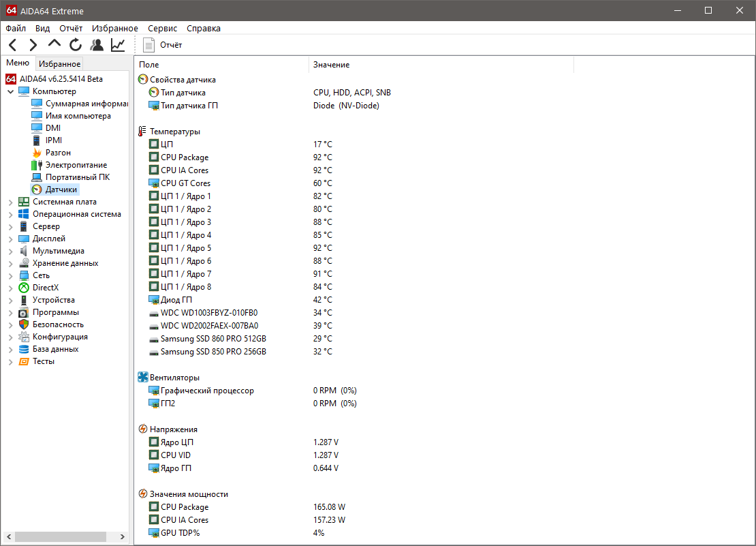The image size is (756, 546).
Task: Click the Разгон flame icon
Action: 37,153
